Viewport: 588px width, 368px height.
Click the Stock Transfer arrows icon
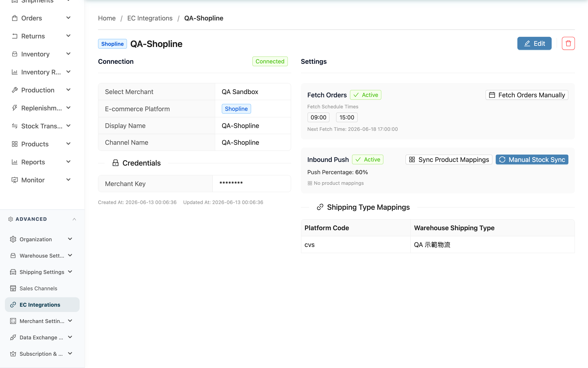pyautogui.click(x=14, y=126)
